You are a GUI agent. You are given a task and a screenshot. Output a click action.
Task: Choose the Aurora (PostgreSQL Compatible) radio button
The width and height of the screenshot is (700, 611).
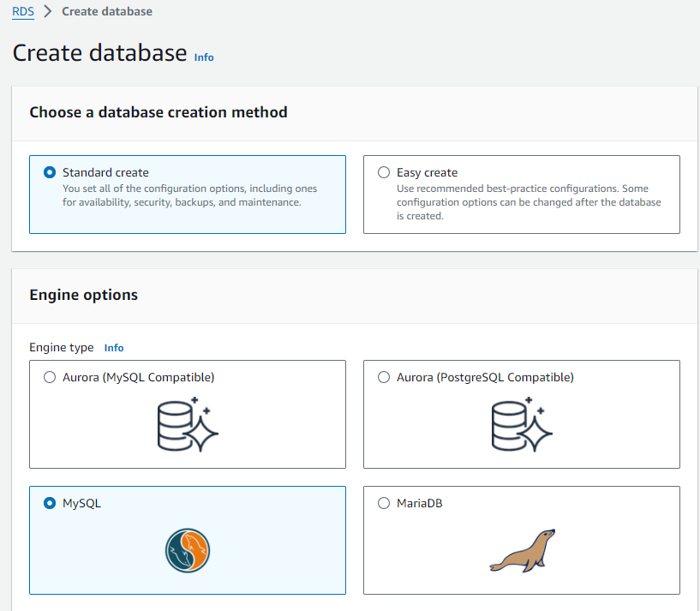[x=384, y=377]
